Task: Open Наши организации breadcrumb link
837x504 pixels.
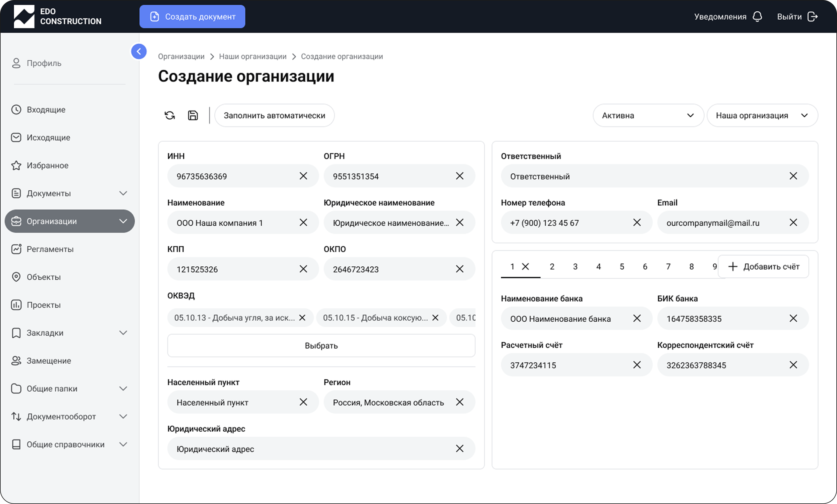Action: pos(253,56)
